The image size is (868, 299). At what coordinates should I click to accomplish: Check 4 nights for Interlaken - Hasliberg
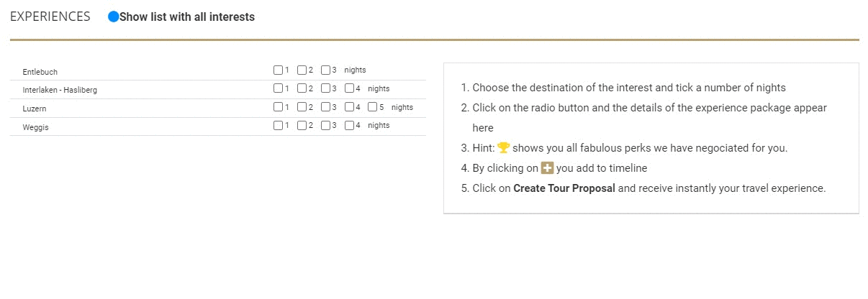[x=349, y=89]
